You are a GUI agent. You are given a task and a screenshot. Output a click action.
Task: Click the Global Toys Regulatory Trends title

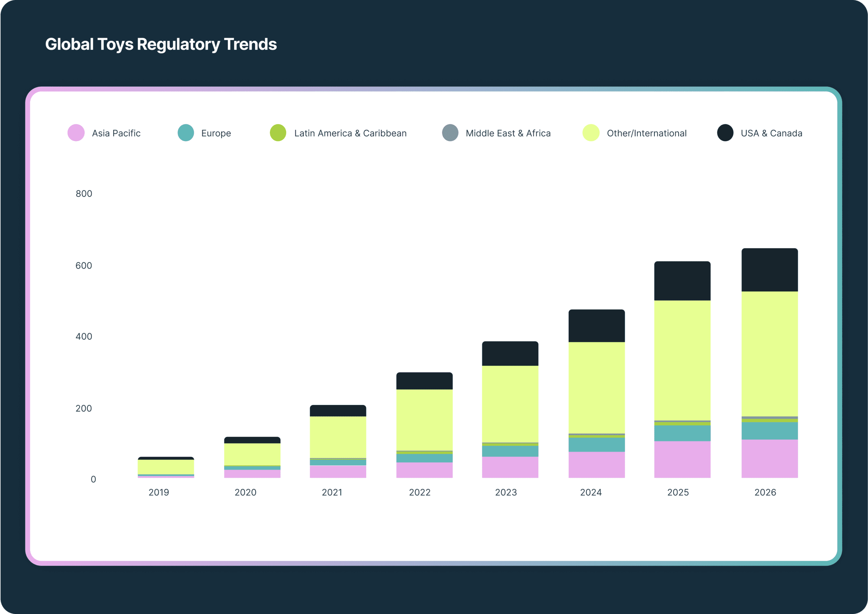pyautogui.click(x=161, y=45)
